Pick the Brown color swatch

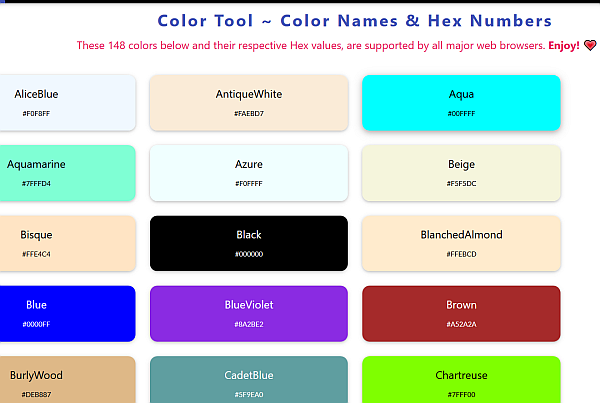(x=461, y=314)
